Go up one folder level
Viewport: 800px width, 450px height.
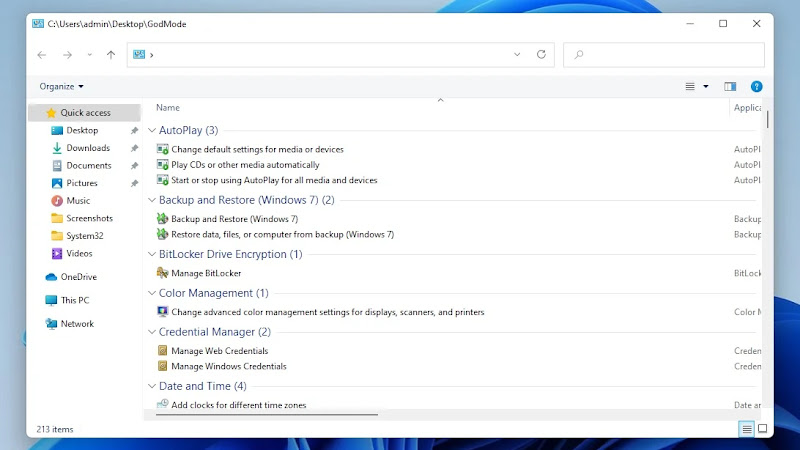111,55
